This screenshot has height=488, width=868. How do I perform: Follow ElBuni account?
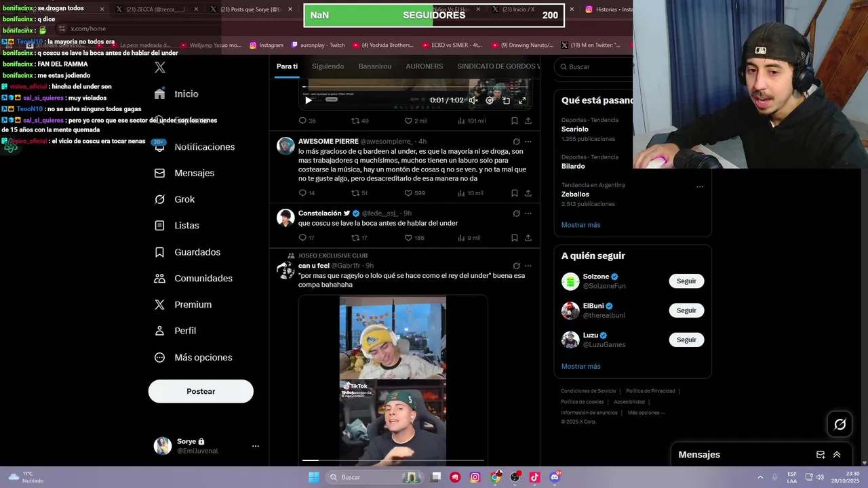pos(686,310)
